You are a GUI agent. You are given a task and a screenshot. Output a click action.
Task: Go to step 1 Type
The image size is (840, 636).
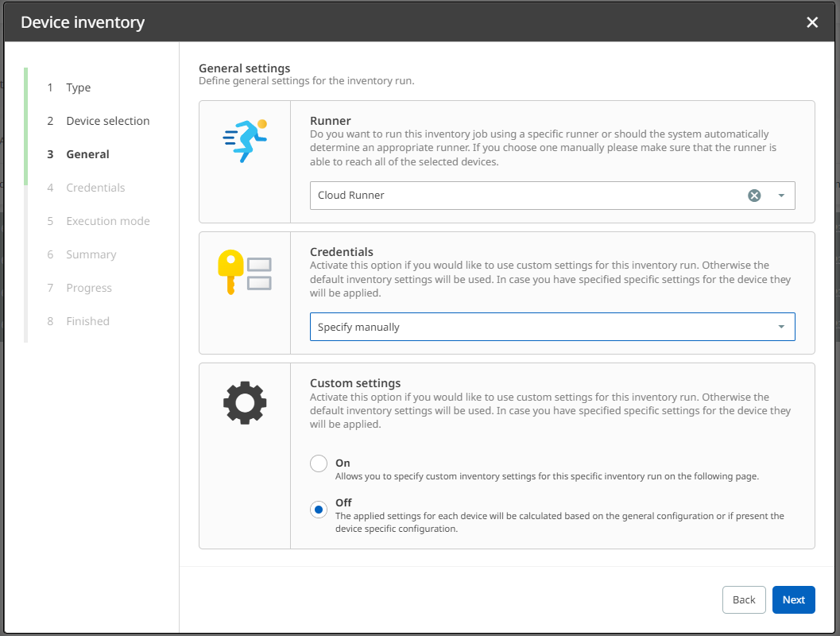tap(78, 87)
